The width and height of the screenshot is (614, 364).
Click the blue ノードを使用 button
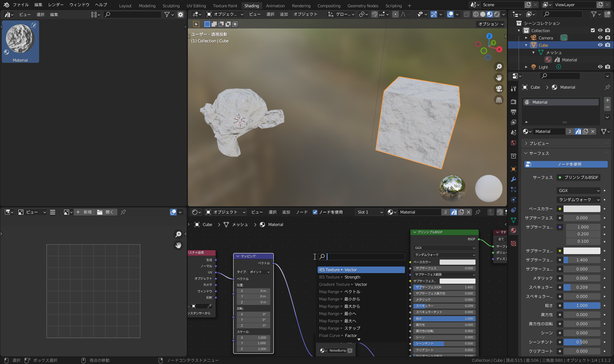[566, 164]
